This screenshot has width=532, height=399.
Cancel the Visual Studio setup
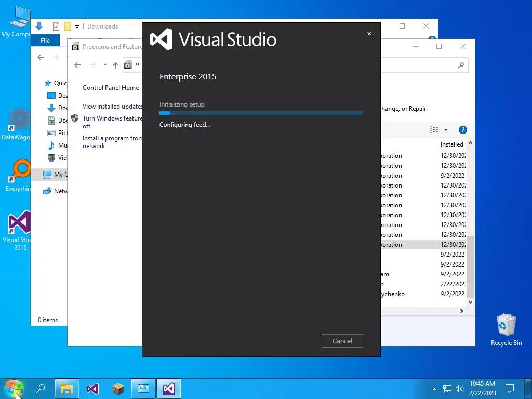point(342,341)
